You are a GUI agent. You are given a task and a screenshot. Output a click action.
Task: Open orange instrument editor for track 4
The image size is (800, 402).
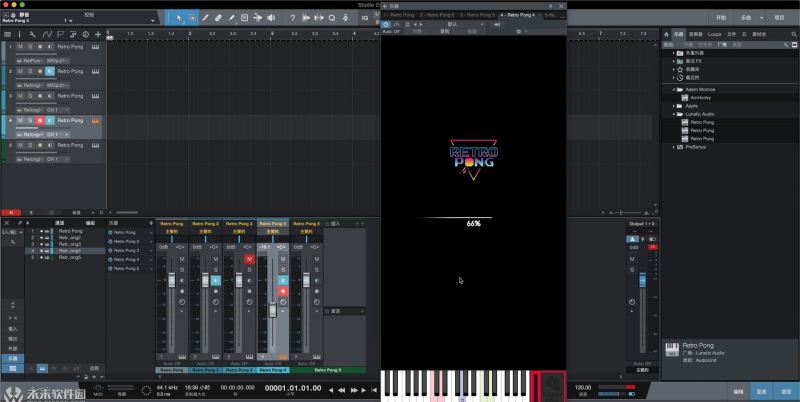[x=95, y=121]
